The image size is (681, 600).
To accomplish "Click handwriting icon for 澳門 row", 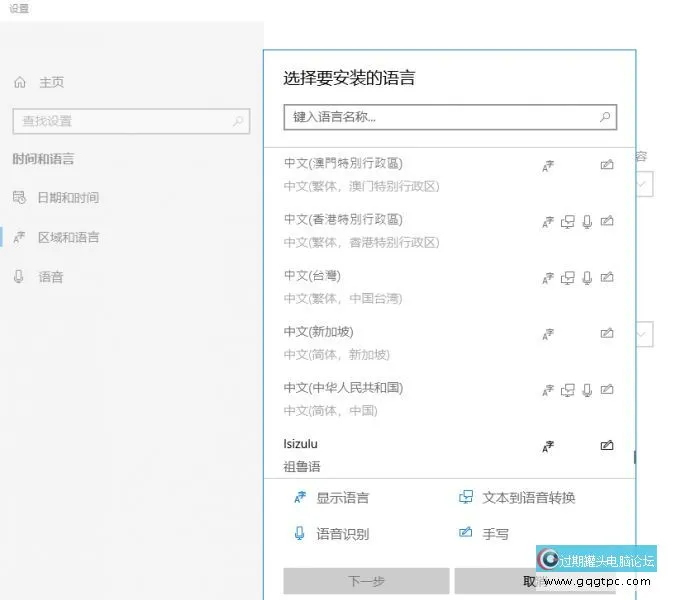I will tap(607, 165).
